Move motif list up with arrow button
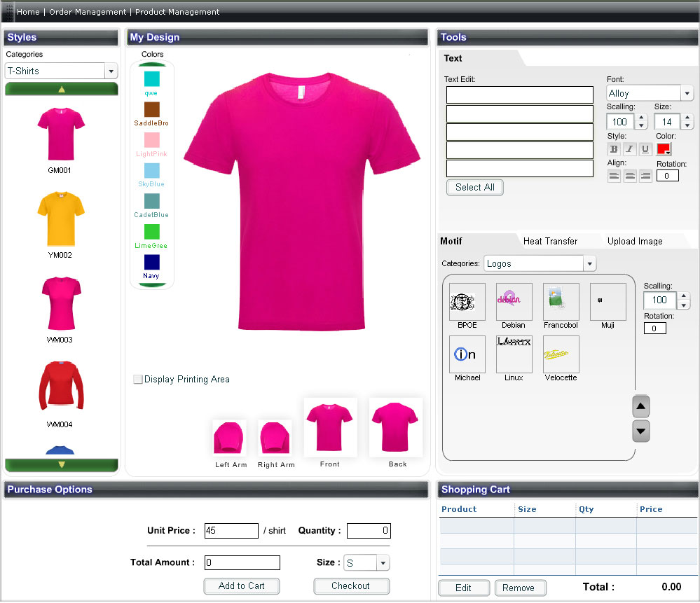This screenshot has width=700, height=603. point(640,407)
